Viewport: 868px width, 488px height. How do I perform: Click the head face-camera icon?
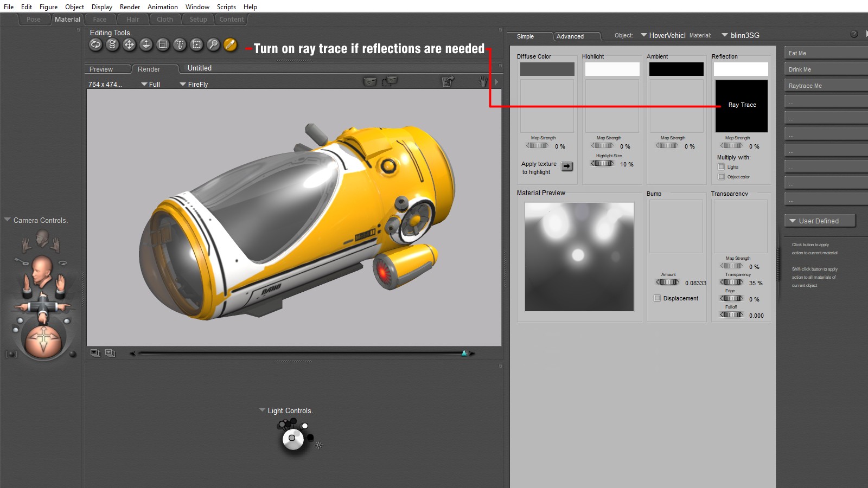point(42,237)
